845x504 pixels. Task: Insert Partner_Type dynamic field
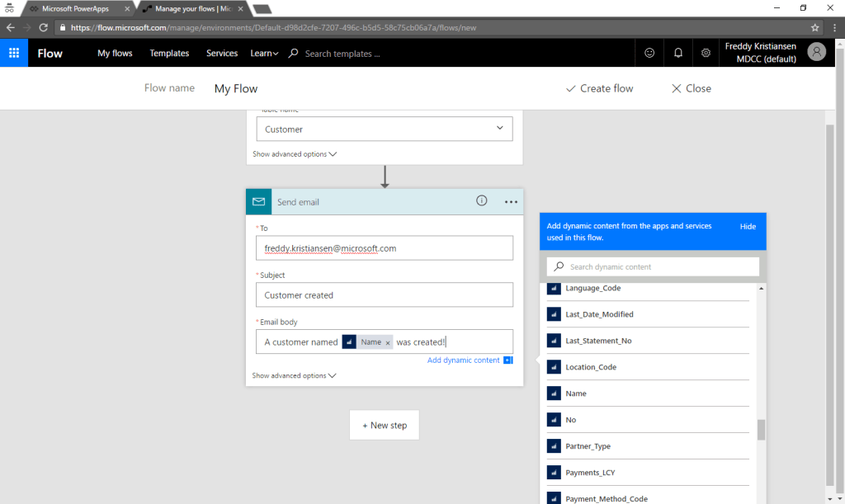click(x=648, y=445)
